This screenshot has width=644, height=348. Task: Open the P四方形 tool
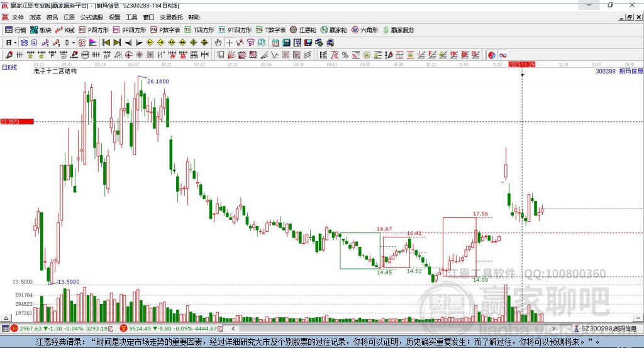coord(94,30)
